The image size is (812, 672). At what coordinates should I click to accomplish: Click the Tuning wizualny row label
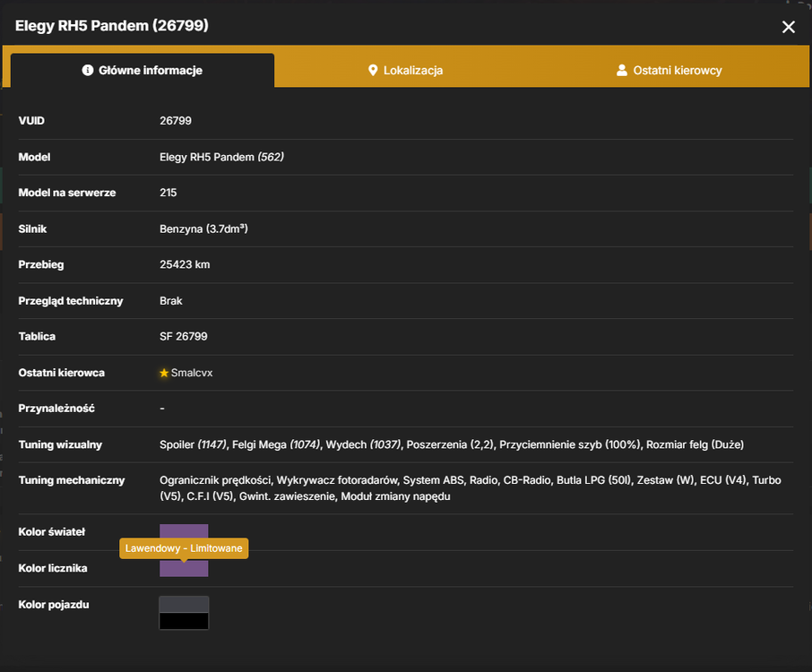click(60, 444)
